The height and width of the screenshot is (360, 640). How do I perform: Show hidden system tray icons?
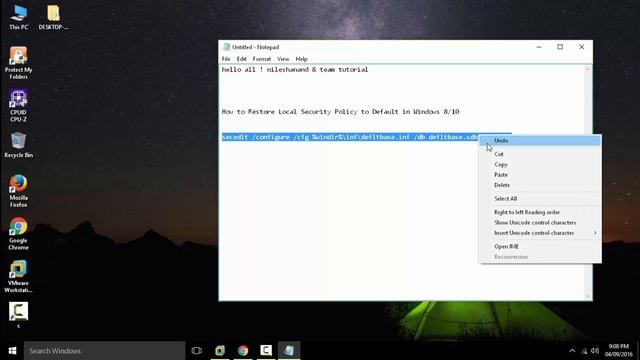click(x=572, y=351)
